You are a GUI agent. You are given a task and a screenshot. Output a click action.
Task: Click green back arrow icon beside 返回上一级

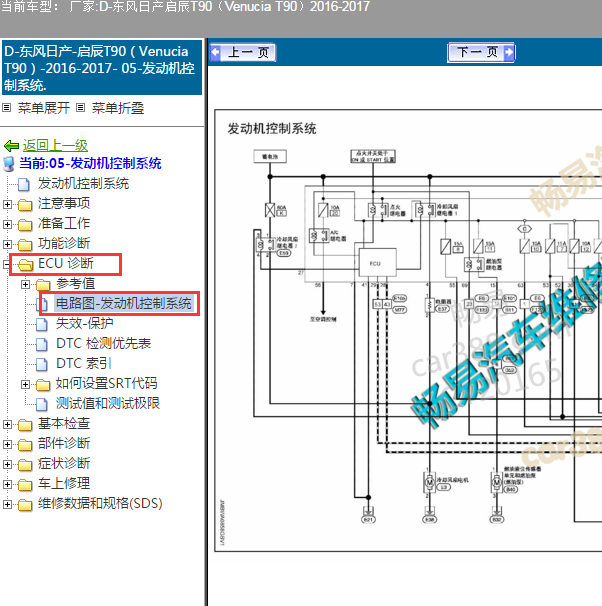pos(11,146)
